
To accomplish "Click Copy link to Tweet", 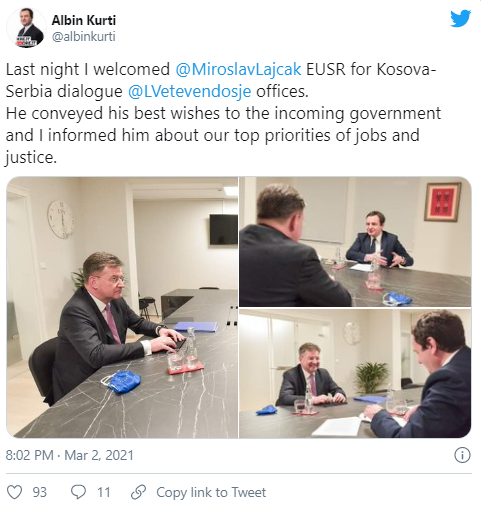I will coord(211,492).
